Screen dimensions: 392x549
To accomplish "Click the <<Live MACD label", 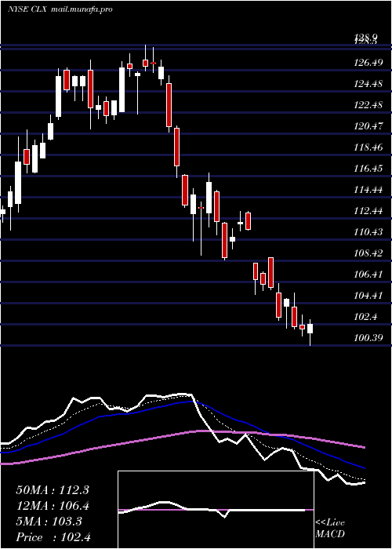I will click(x=330, y=528).
